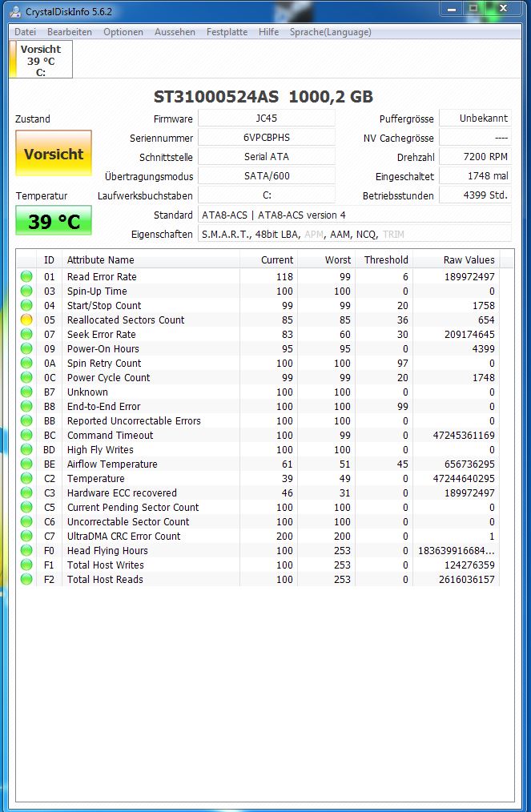Click the Attribute Name column header
Image resolution: width=531 pixels, height=812 pixels.
coord(151,260)
